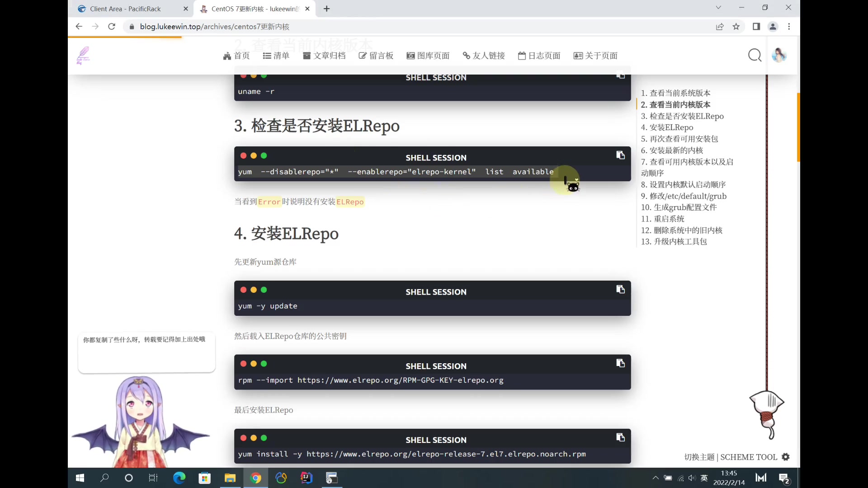The image size is (868, 488).
Task: Jump to 13. 升级内核工具包 in contents
Action: [x=674, y=242]
